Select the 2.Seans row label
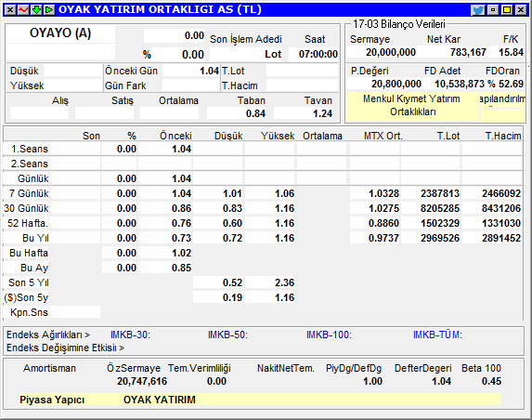Viewport: 532px width, 420px height. (30, 164)
